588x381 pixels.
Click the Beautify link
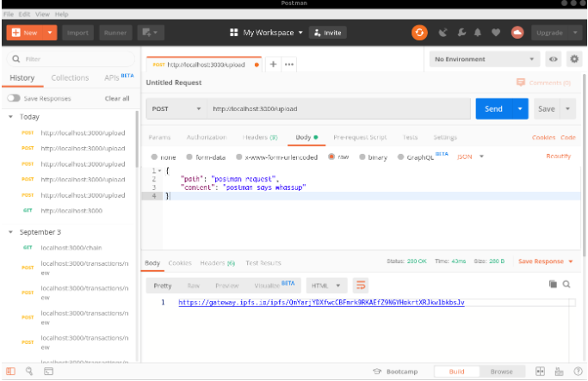coord(559,157)
